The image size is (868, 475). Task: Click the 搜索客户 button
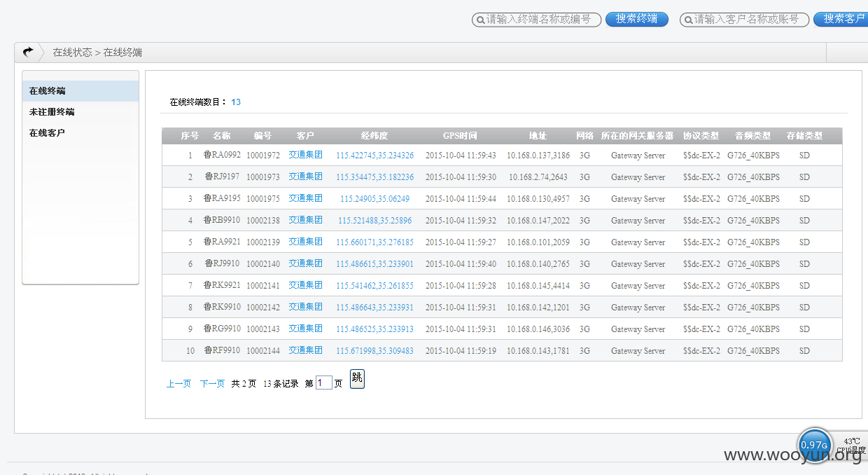tap(842, 19)
